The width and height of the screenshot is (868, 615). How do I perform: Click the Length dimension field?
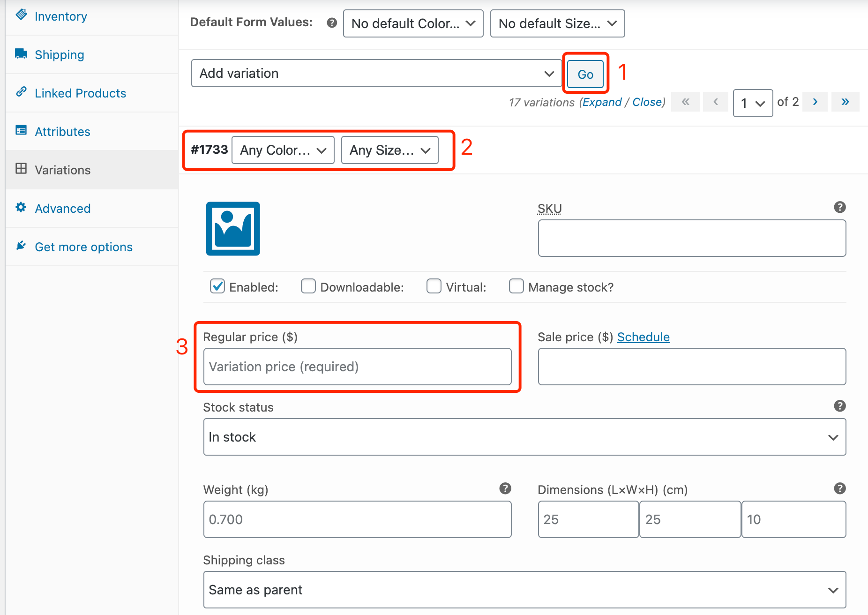pos(588,519)
